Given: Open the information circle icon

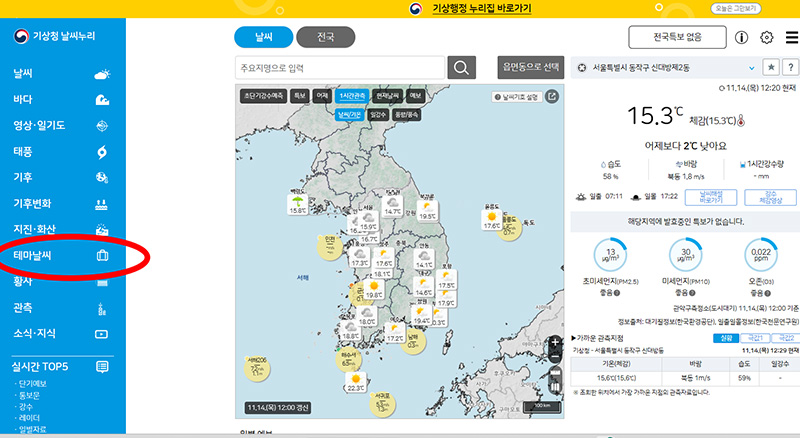Looking at the screenshot, I should pos(741,37).
